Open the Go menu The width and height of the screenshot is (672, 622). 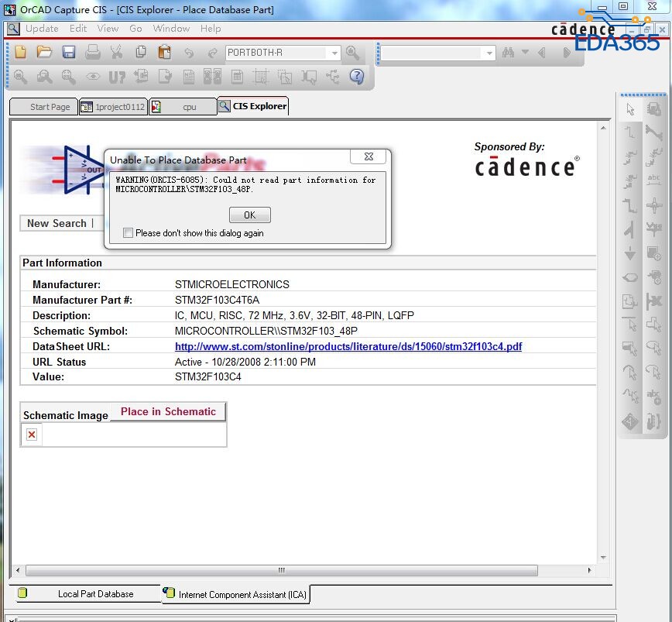[x=135, y=29]
